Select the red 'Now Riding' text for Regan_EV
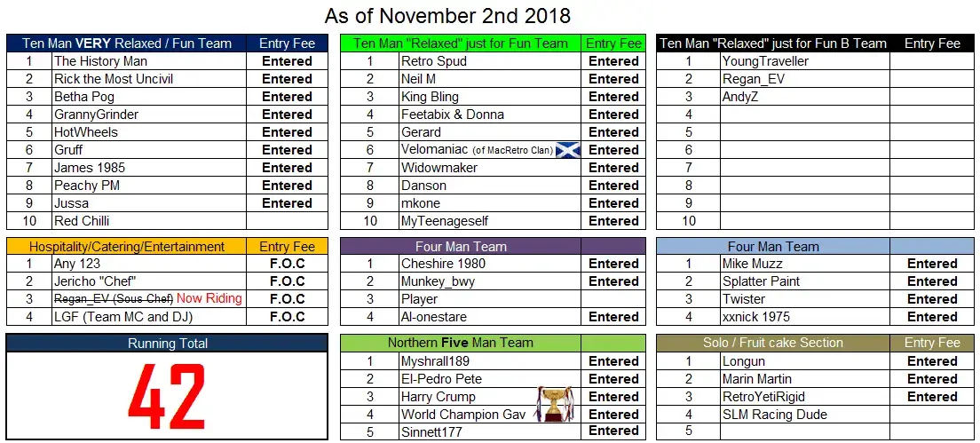980x443 pixels. coord(209,298)
